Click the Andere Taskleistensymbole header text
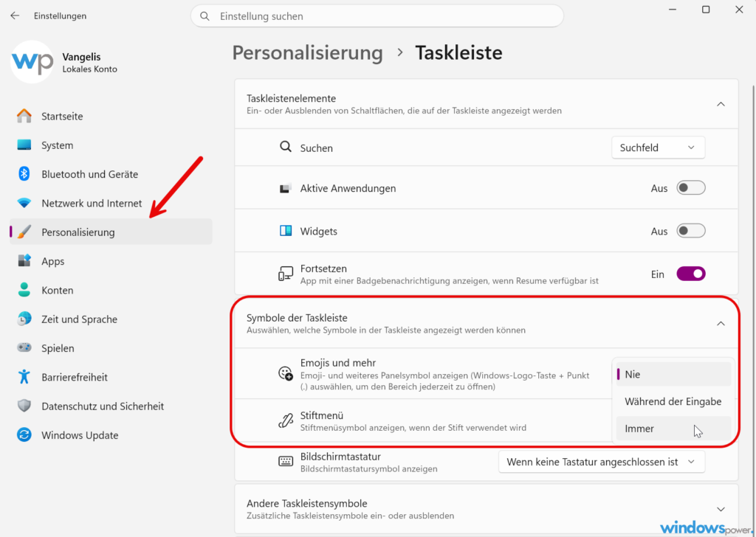 306,503
